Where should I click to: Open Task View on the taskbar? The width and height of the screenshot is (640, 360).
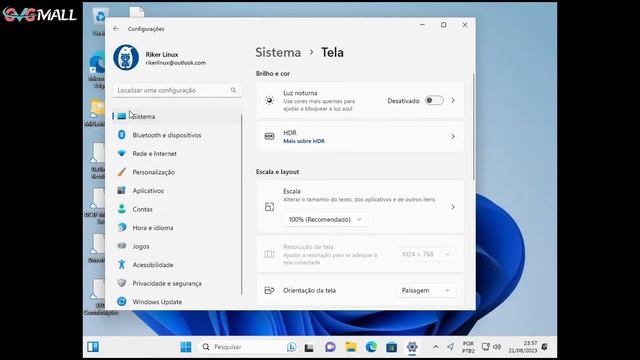tap(309, 347)
